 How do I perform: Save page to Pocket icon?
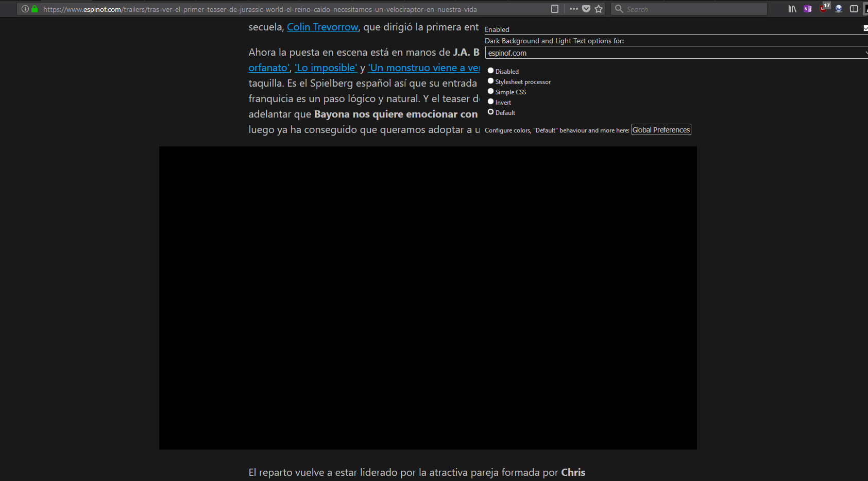click(x=586, y=9)
